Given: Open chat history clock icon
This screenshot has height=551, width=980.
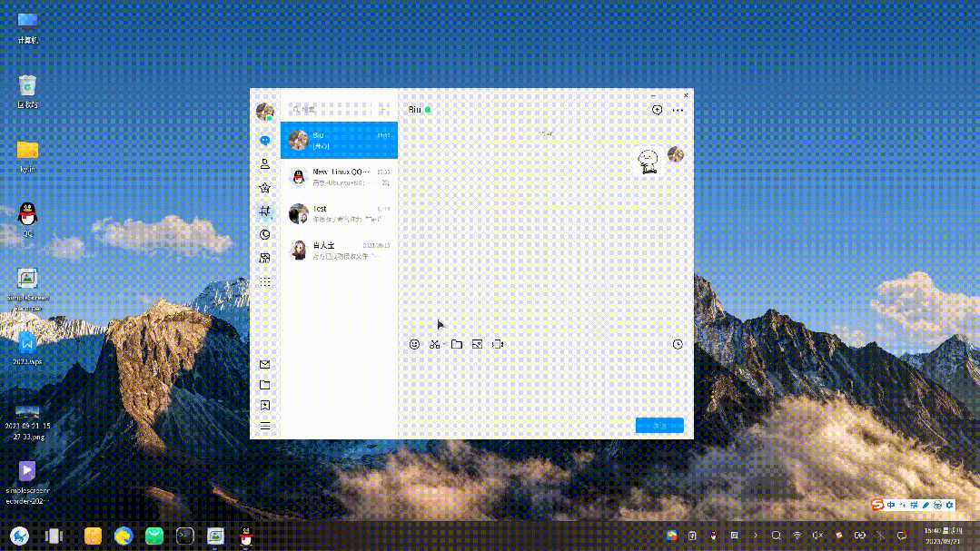Looking at the screenshot, I should (678, 345).
